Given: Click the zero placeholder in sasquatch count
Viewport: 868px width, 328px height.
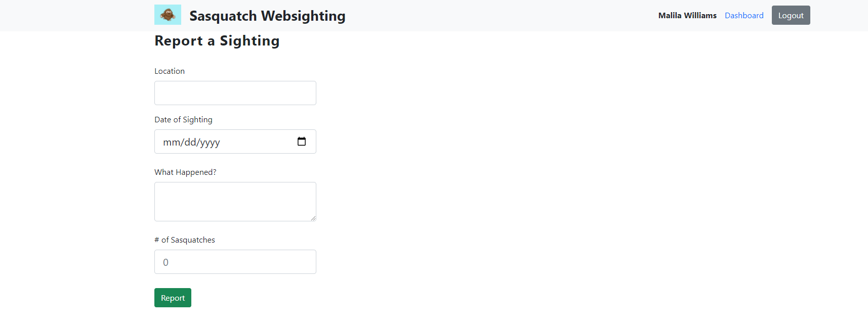Looking at the screenshot, I should 165,262.
